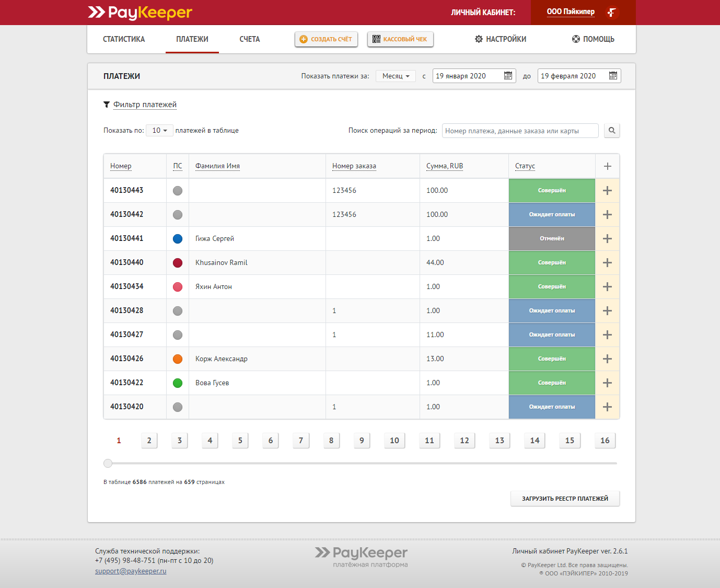Screen dimensions: 720x588
Task: Click the footer PayKeeper logo
Action: click(x=361, y=557)
